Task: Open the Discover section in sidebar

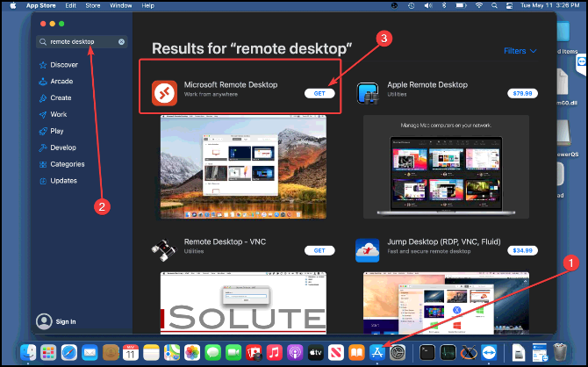Action: pyautogui.click(x=63, y=65)
